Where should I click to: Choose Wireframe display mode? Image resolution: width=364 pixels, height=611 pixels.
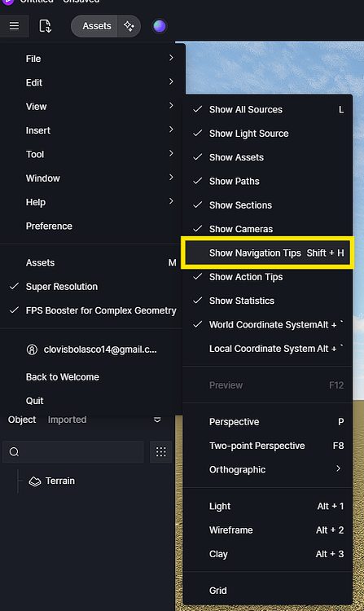267,530
